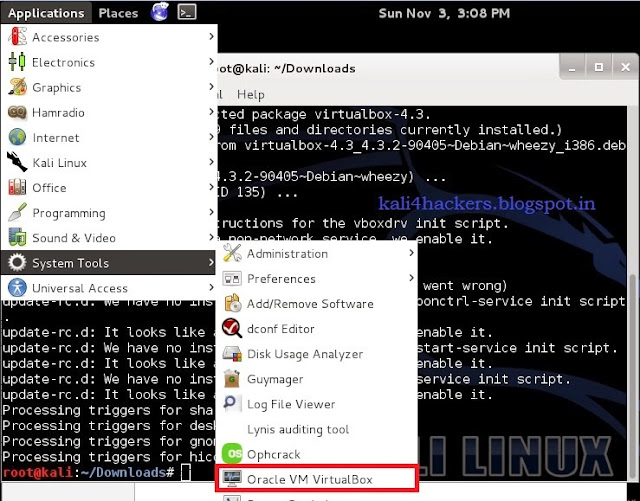The image size is (640, 501).
Task: Click the Hamradio category icon
Action: (x=17, y=112)
